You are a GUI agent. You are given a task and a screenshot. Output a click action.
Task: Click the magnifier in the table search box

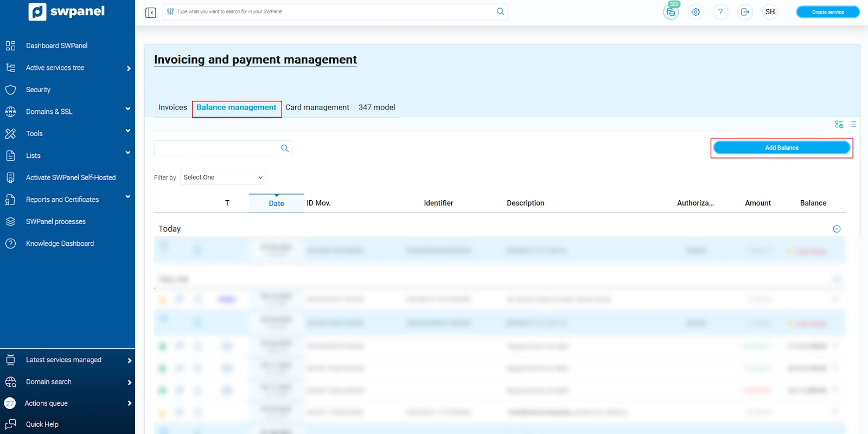click(x=284, y=149)
